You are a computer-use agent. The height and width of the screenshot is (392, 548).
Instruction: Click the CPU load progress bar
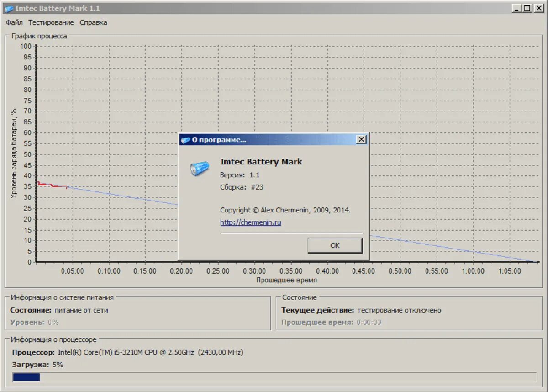(x=274, y=377)
